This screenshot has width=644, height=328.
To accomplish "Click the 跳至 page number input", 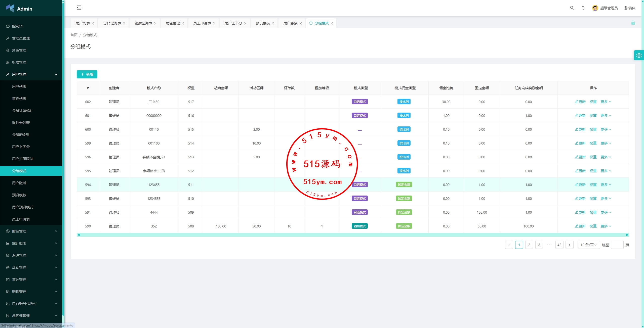I will pyautogui.click(x=617, y=245).
